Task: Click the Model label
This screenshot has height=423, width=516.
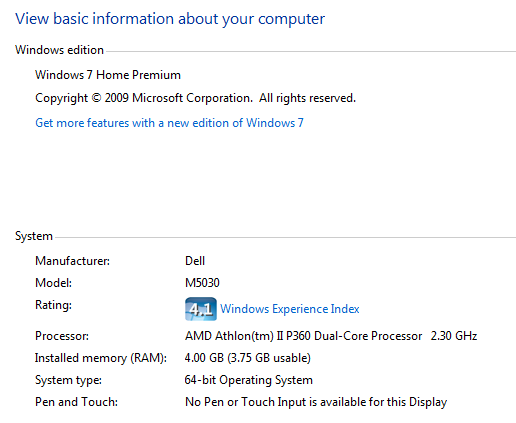Action: 53,283
